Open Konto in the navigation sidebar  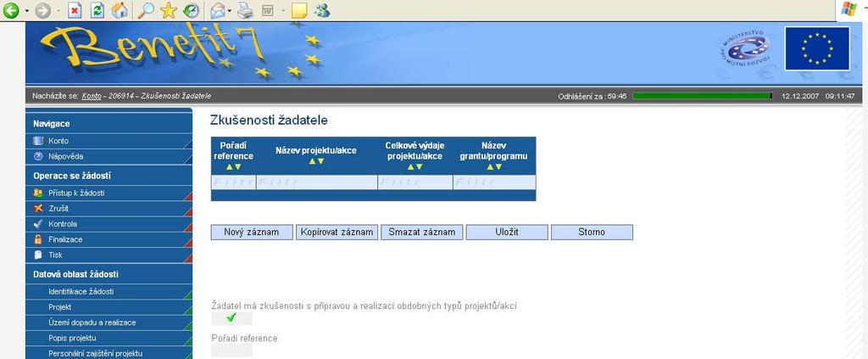[x=108, y=141]
